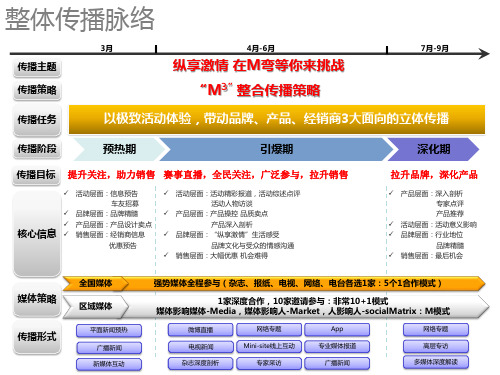Select the 新媒体互动 box

(109, 364)
